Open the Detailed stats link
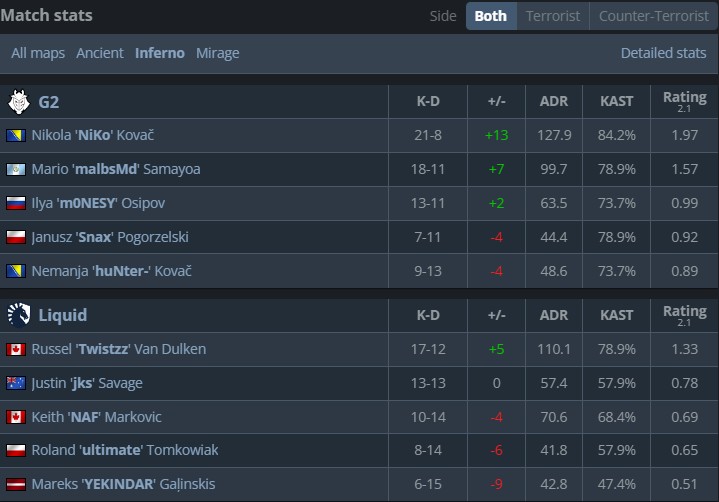The height and width of the screenshot is (502, 719). pyautogui.click(x=663, y=53)
